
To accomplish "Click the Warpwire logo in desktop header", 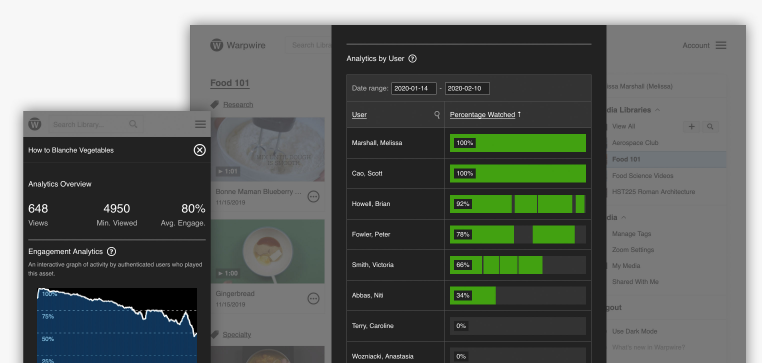I will (x=238, y=45).
